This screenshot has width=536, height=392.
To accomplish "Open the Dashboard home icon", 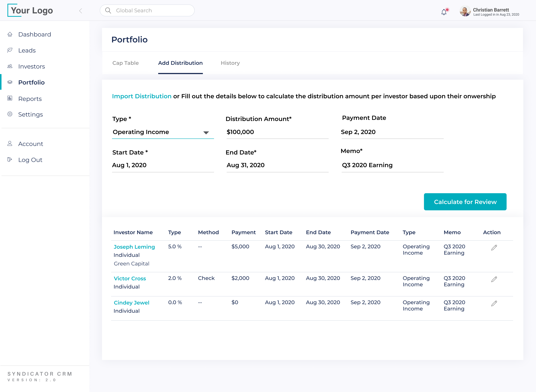I will [10, 34].
